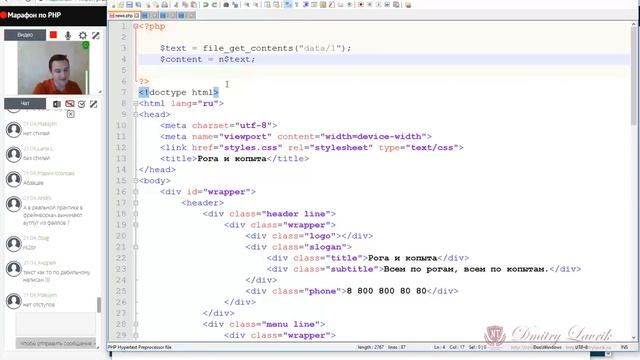Click the Save icon in Notepad++ toolbar

[129, 4]
